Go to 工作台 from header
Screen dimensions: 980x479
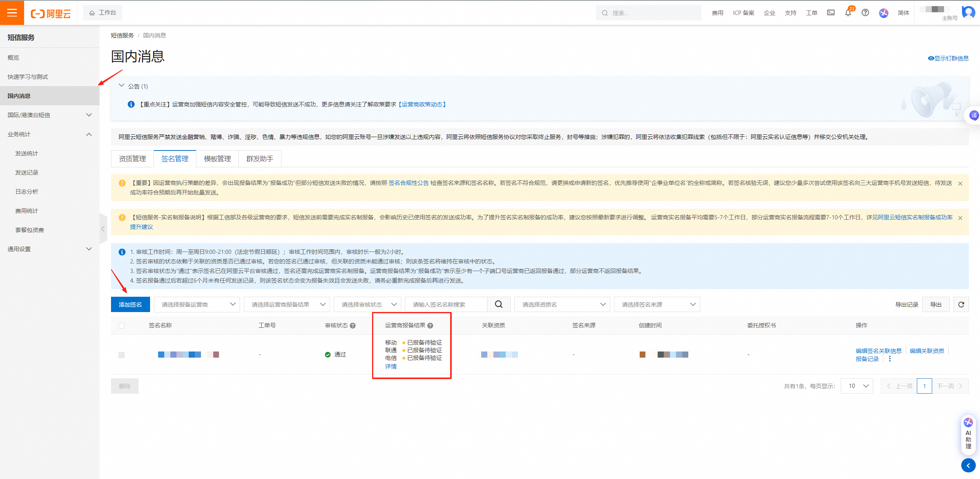103,13
